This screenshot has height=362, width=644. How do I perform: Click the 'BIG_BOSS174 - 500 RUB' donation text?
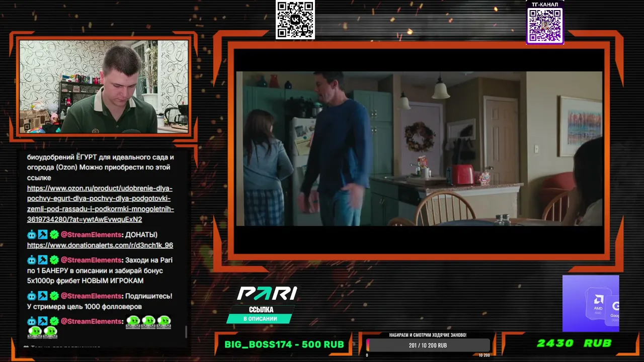pyautogui.click(x=284, y=344)
